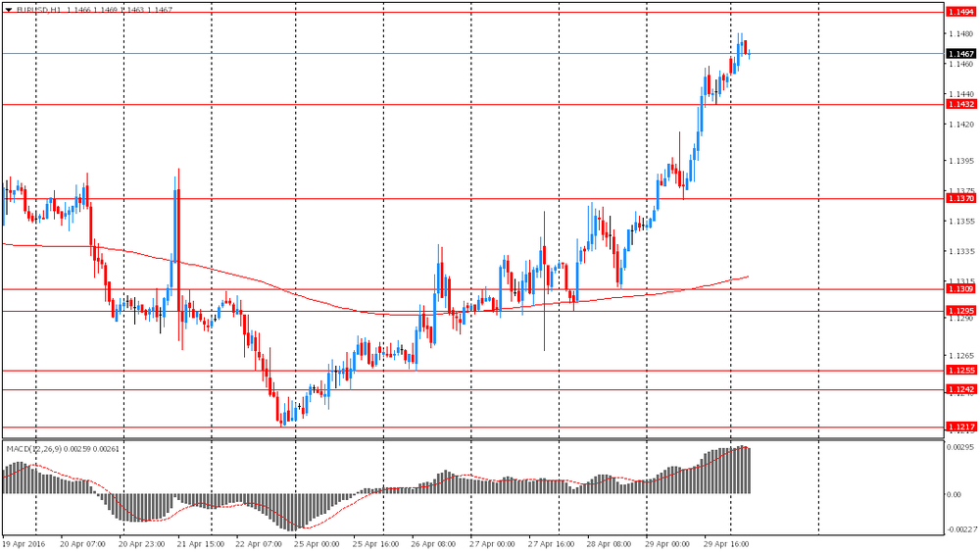Click the 22 Apr 07:00 time label
Screen dimensions: 980x554
pos(259,542)
